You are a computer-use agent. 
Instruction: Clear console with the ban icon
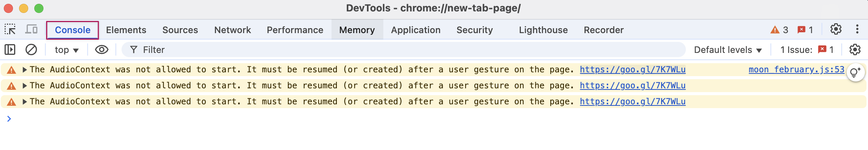coord(31,49)
